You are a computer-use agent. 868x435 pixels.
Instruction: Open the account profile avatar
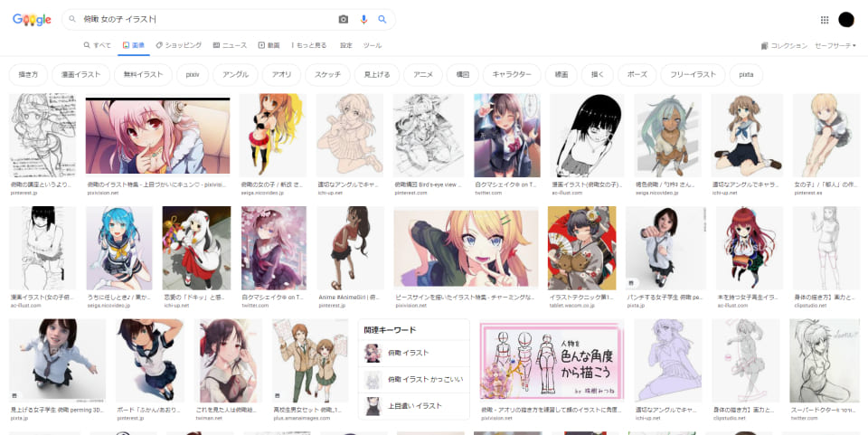pyautogui.click(x=846, y=20)
